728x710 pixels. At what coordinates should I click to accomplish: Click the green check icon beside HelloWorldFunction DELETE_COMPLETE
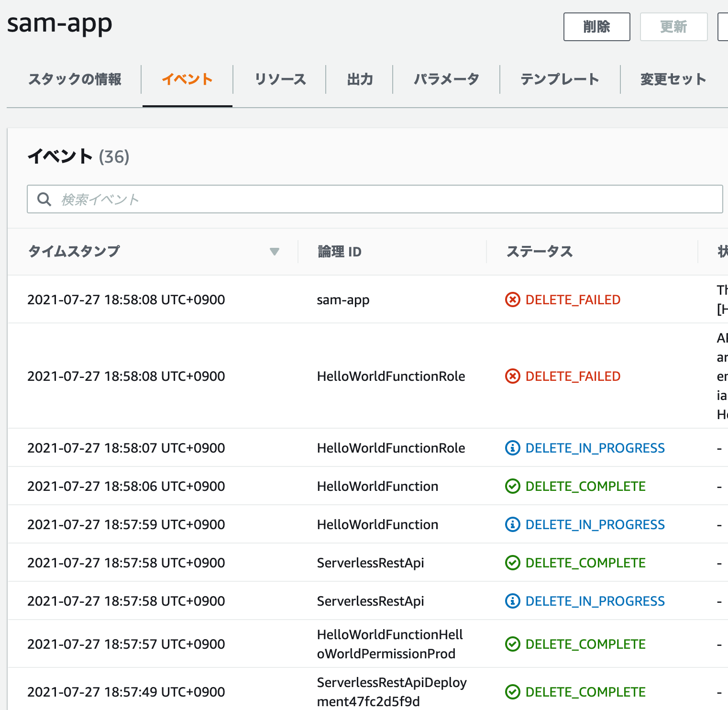[x=512, y=486]
